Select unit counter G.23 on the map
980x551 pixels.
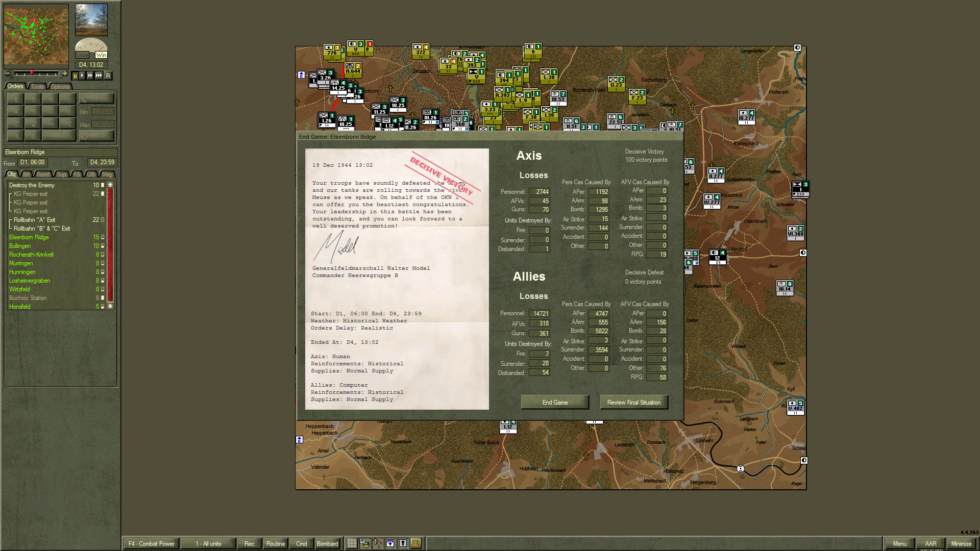617,84
